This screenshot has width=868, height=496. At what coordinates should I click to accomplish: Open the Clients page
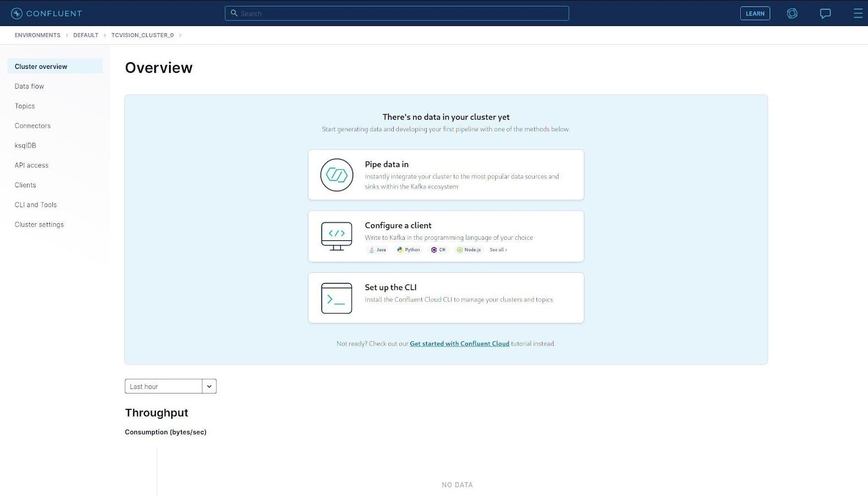(x=25, y=185)
